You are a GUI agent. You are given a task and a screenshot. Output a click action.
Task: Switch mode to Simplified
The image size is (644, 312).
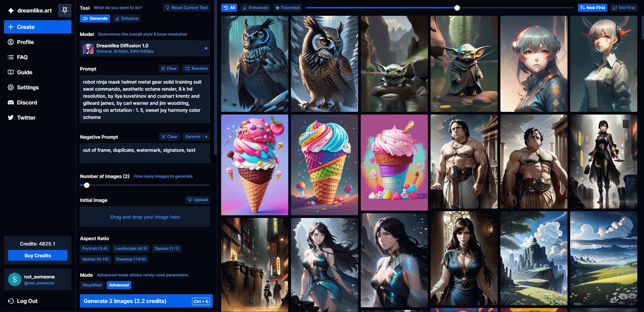pyautogui.click(x=92, y=285)
